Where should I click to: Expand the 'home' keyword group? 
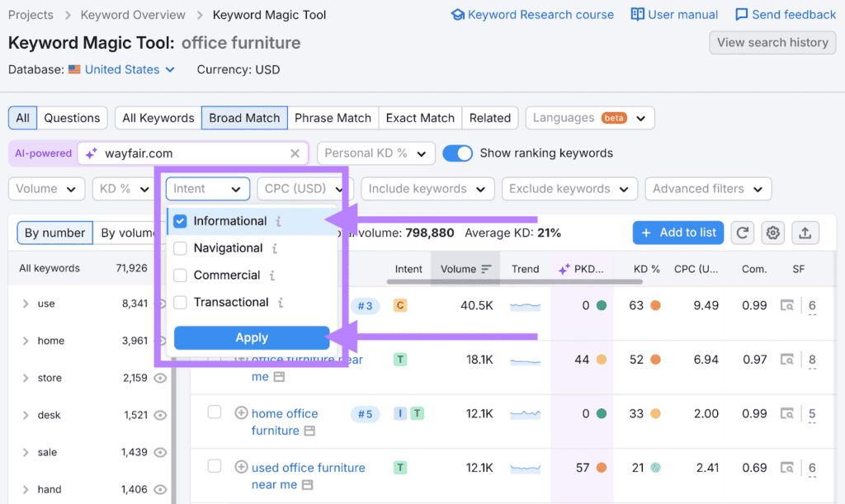point(26,341)
